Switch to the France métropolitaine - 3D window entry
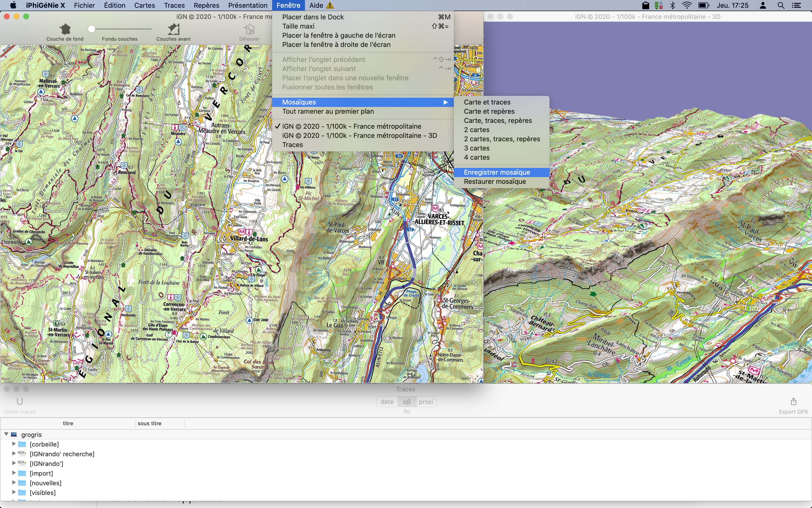Image resolution: width=812 pixels, height=508 pixels. coord(363,136)
